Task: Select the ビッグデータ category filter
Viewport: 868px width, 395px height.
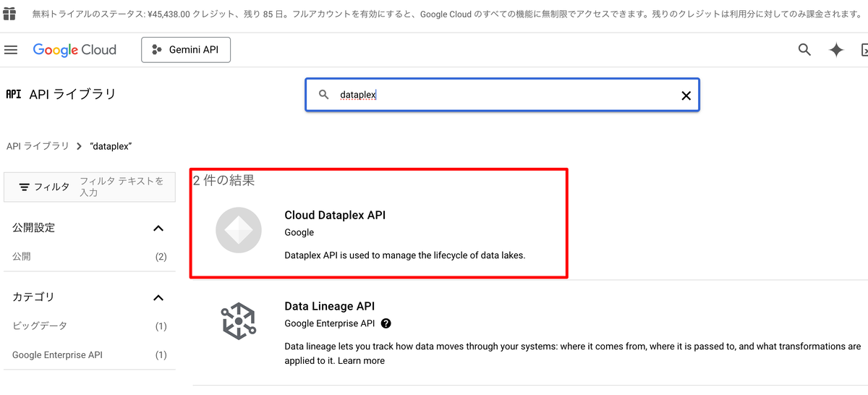Action: [90, 326]
